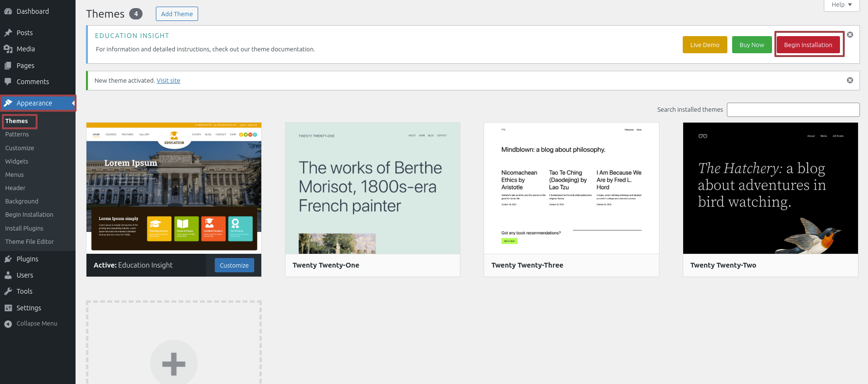Click the Tools wrench icon

(8, 291)
